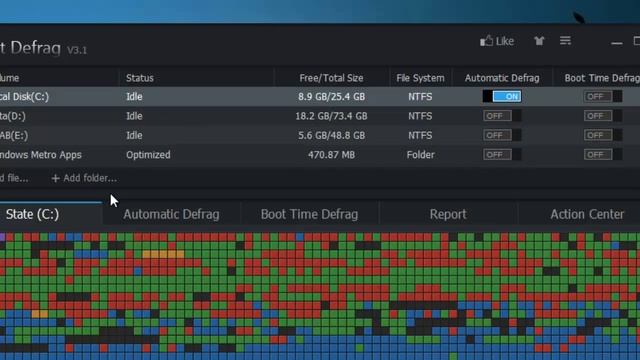Click the Add folder... button
Viewport: 640px width, 360px height.
[84, 178]
